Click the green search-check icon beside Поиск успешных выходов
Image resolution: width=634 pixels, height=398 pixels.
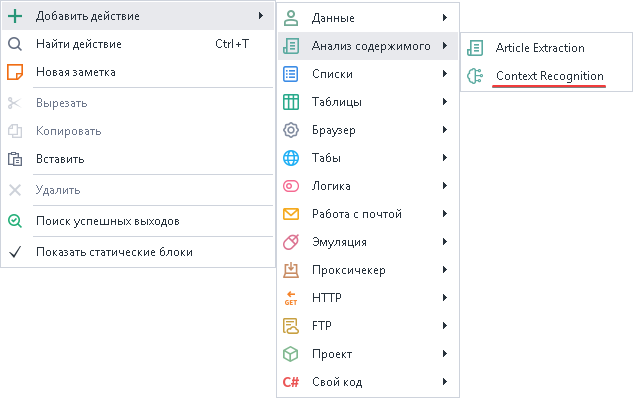(x=15, y=221)
